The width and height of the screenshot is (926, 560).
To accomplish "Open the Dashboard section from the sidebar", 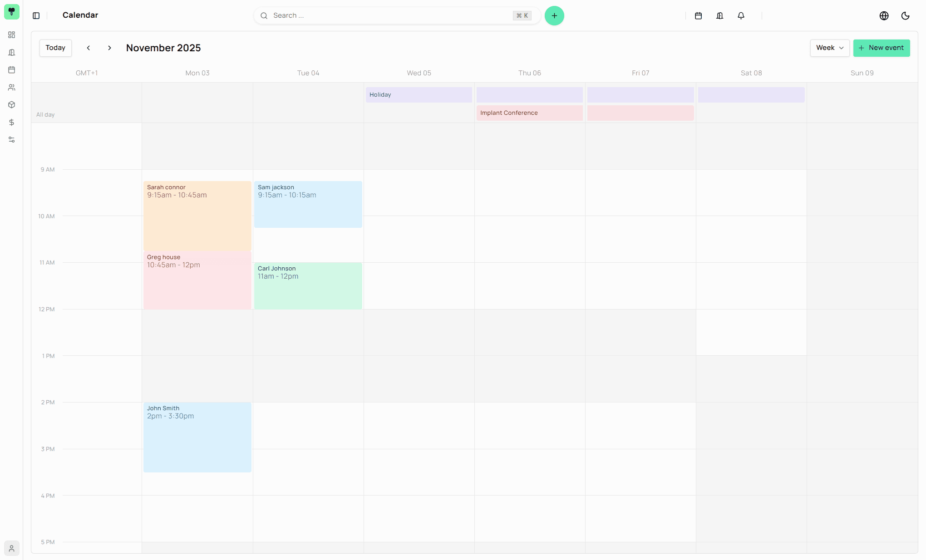I will [x=12, y=35].
